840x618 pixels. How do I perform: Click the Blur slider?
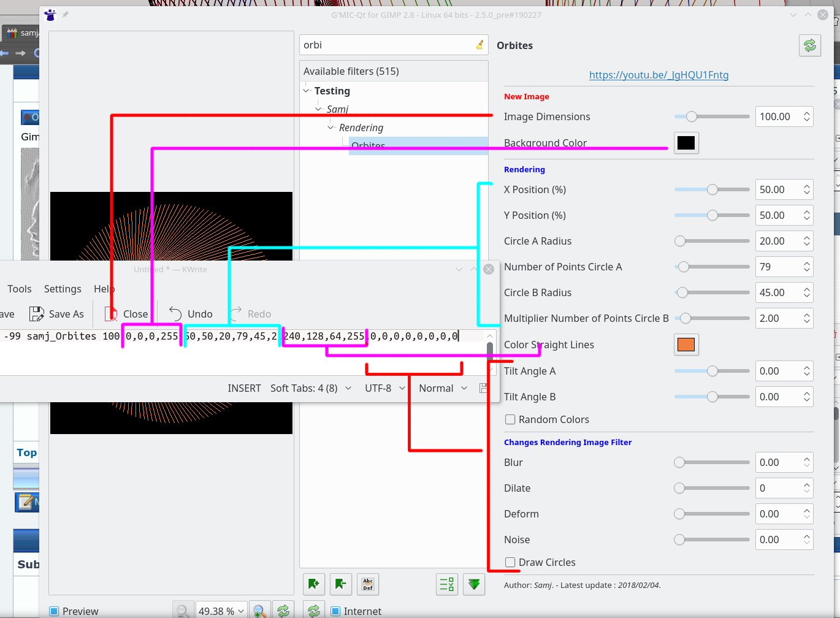712,462
